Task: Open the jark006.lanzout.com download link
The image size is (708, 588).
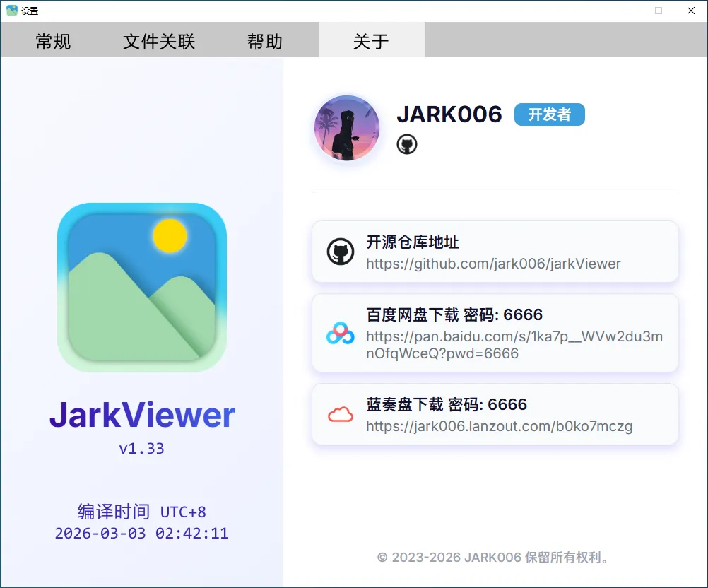Action: [x=500, y=426]
